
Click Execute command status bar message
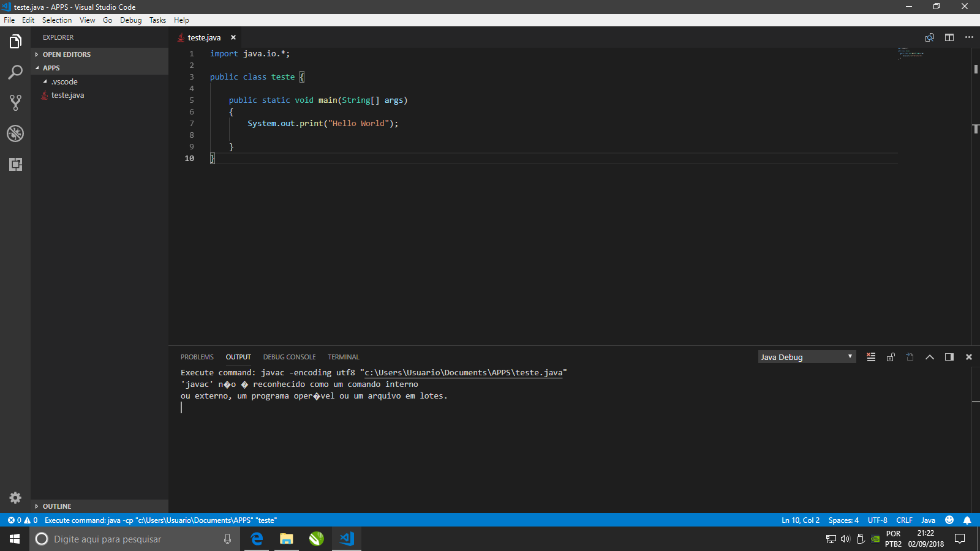[160, 520]
